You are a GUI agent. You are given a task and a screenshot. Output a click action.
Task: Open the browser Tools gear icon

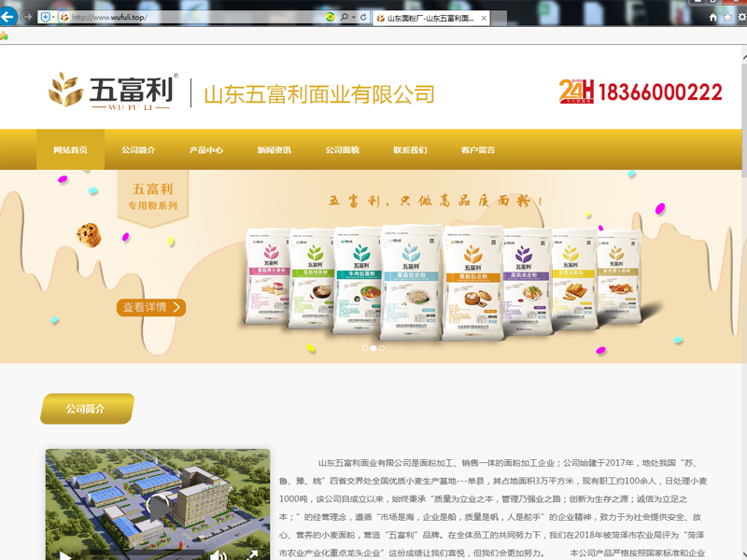pyautogui.click(x=742, y=17)
